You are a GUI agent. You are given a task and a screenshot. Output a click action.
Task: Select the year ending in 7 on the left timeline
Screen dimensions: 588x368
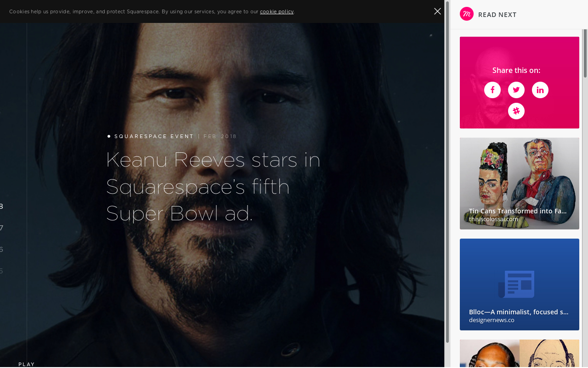[x=1, y=228]
